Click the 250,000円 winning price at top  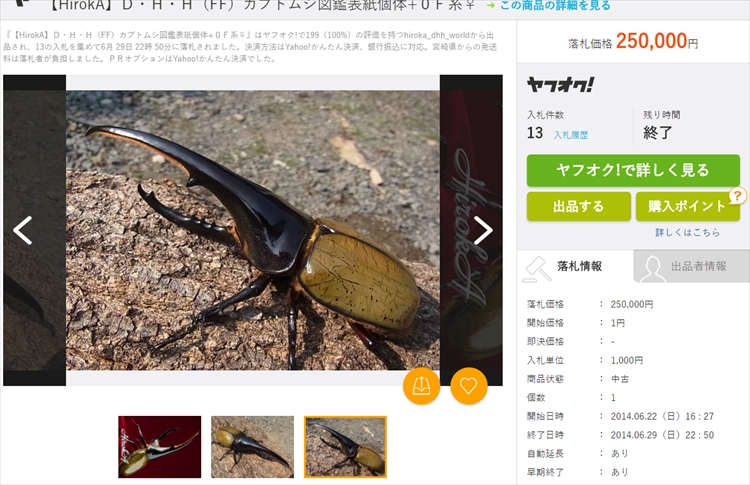click(x=657, y=41)
